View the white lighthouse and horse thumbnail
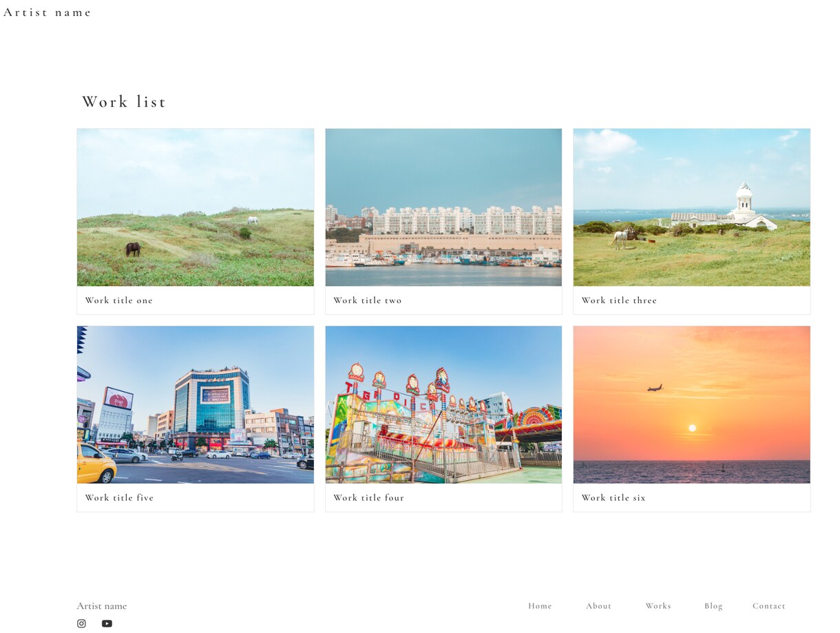The height and width of the screenshot is (633, 840). point(691,207)
